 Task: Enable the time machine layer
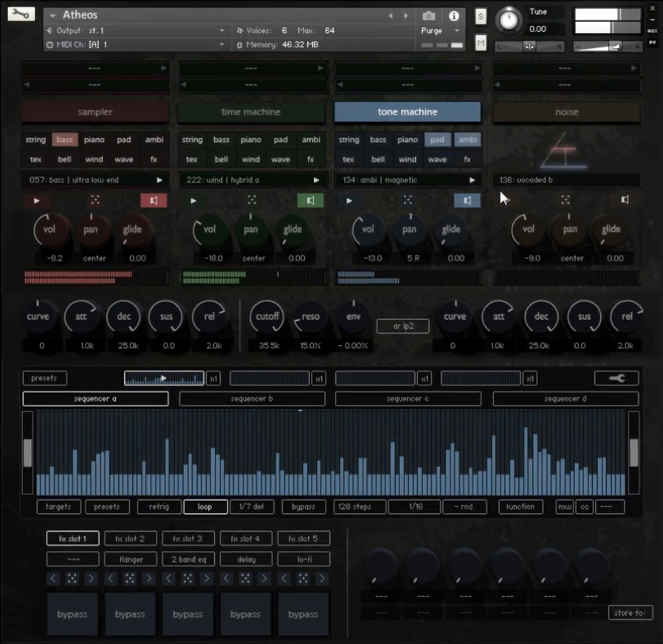tap(251, 112)
